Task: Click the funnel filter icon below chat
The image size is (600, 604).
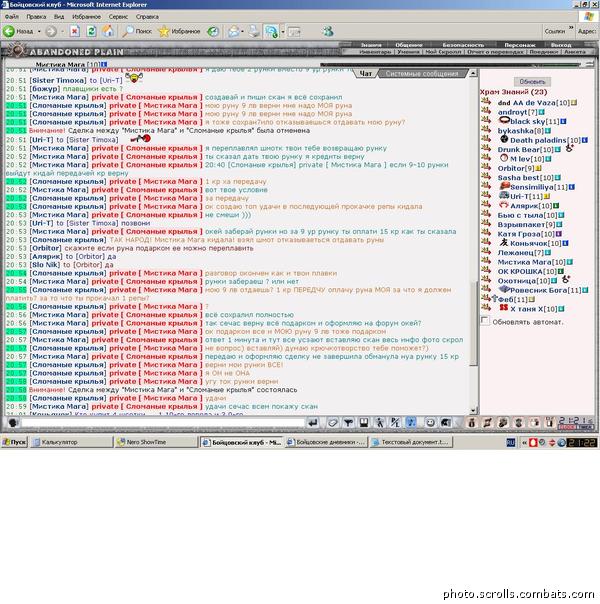Action: [349, 423]
